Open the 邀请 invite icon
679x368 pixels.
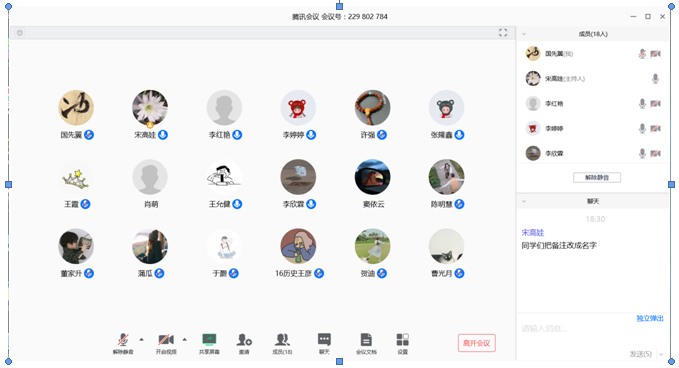click(x=244, y=340)
